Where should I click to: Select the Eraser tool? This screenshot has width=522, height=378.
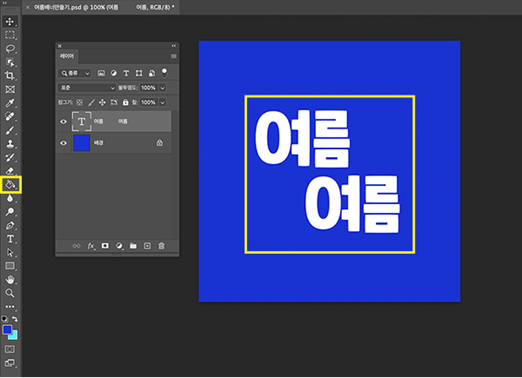pyautogui.click(x=10, y=171)
